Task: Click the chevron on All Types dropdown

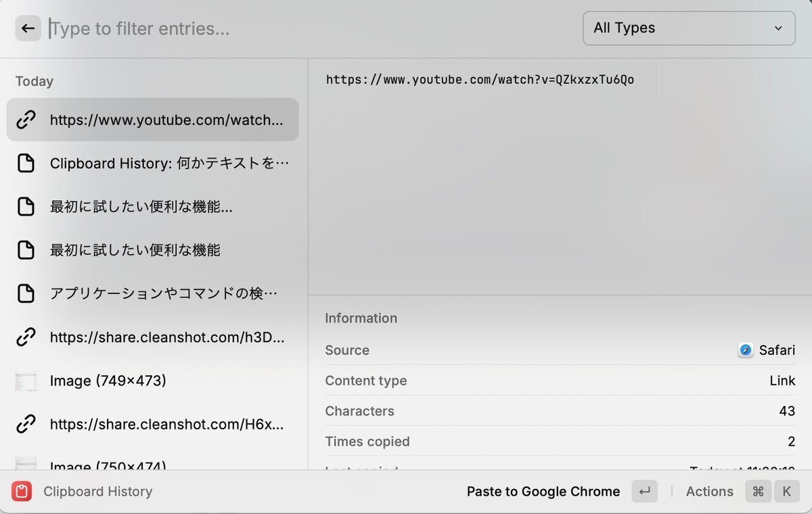Action: (x=778, y=28)
